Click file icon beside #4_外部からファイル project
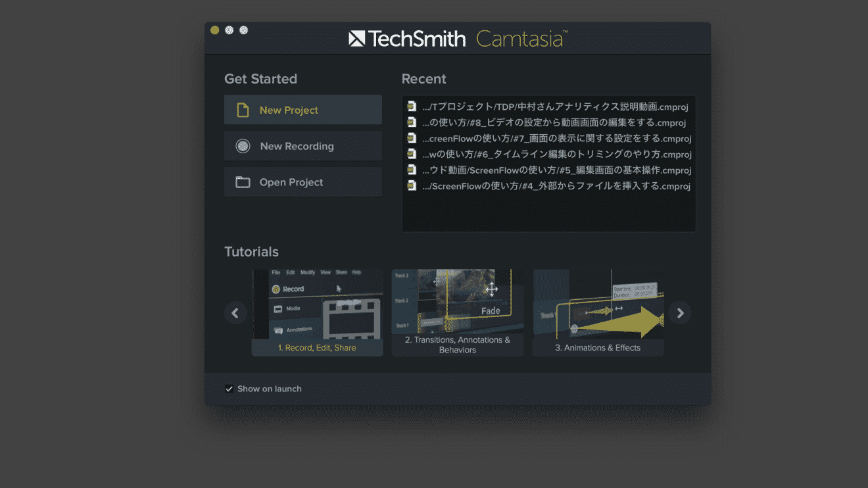The height and width of the screenshot is (488, 868). click(x=412, y=185)
